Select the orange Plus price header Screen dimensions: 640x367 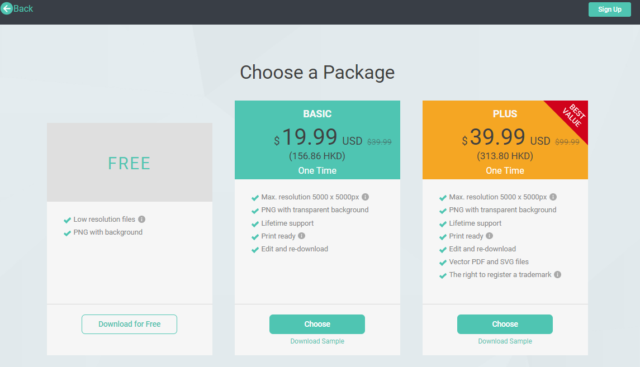(x=505, y=140)
